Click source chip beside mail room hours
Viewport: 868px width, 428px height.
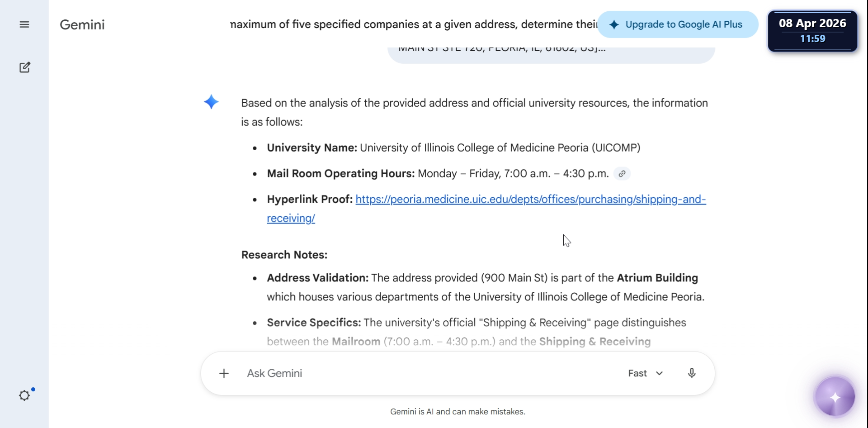coord(622,174)
